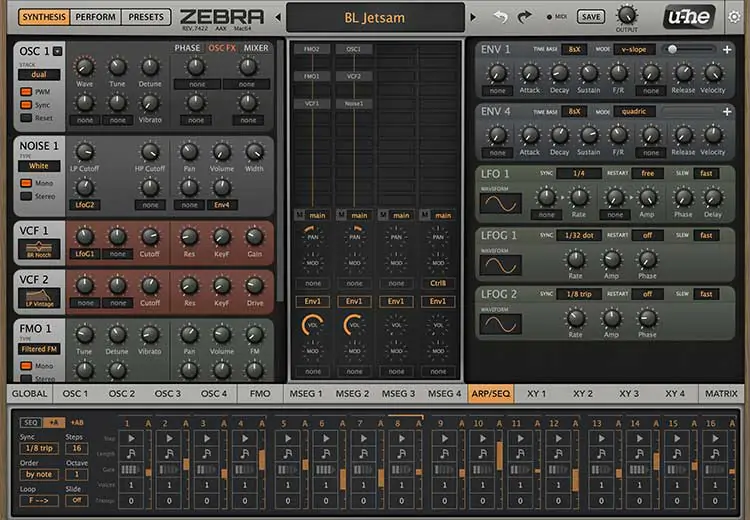This screenshot has height=520, width=750.
Task: Click the +AB button in arpeggiator
Action: (77, 422)
